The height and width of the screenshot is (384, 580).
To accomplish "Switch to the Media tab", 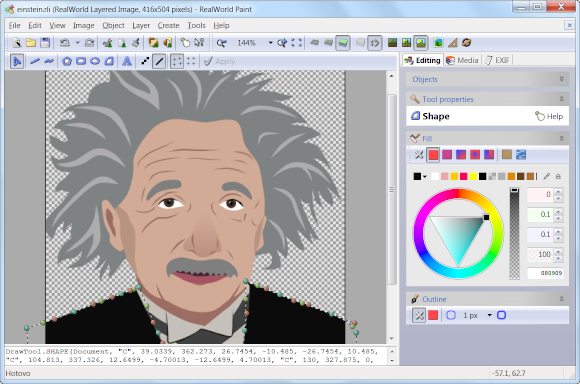I will click(463, 60).
